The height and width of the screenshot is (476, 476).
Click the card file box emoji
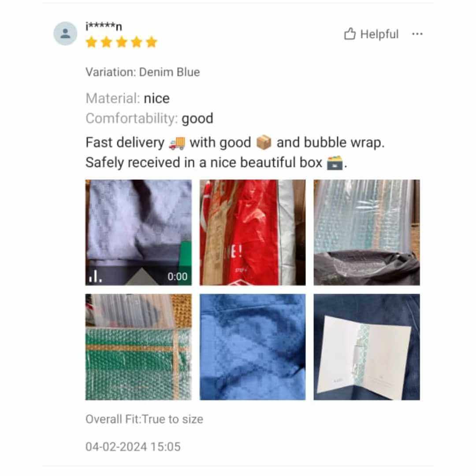click(x=335, y=162)
